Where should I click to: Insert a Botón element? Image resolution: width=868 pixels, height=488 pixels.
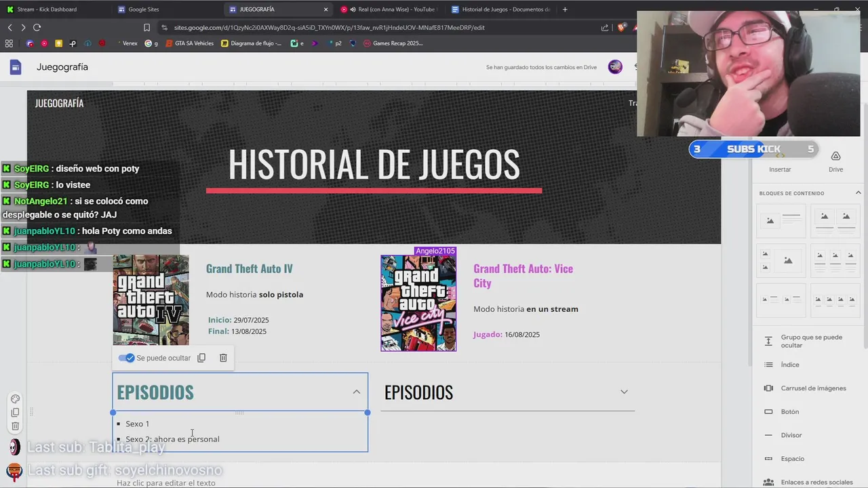pyautogui.click(x=807, y=411)
